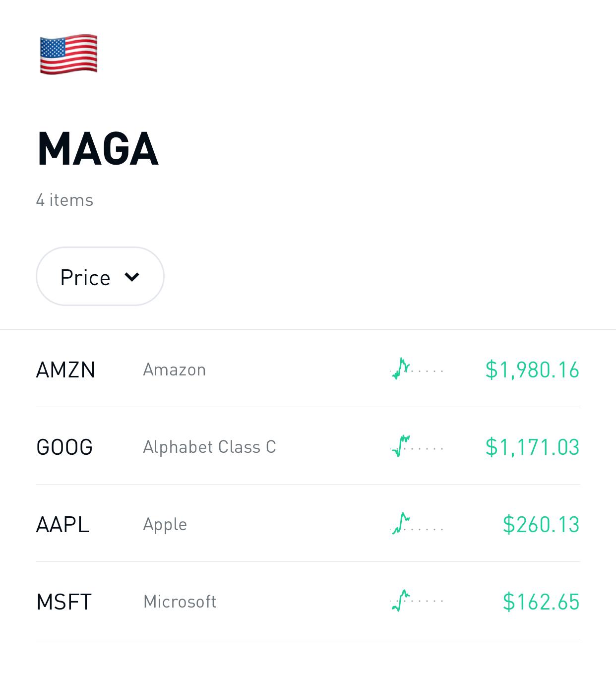This screenshot has height=673, width=616.
Task: Open the Amazon sparkline chart
Action: click(x=417, y=369)
